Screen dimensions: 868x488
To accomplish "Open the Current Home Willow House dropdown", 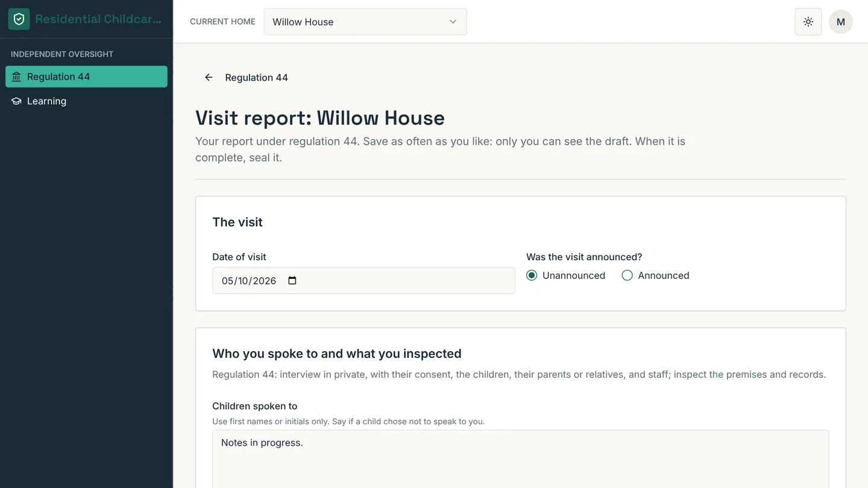I will 365,22.
